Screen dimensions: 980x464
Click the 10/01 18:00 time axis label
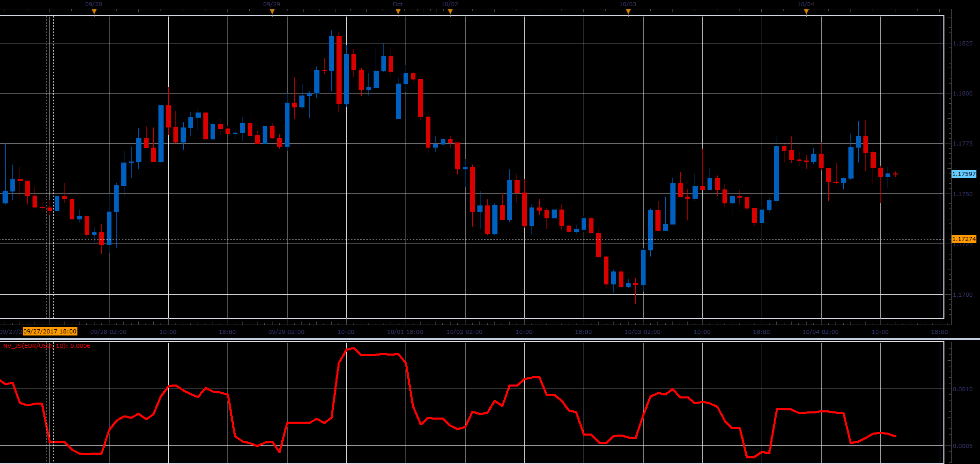(405, 332)
